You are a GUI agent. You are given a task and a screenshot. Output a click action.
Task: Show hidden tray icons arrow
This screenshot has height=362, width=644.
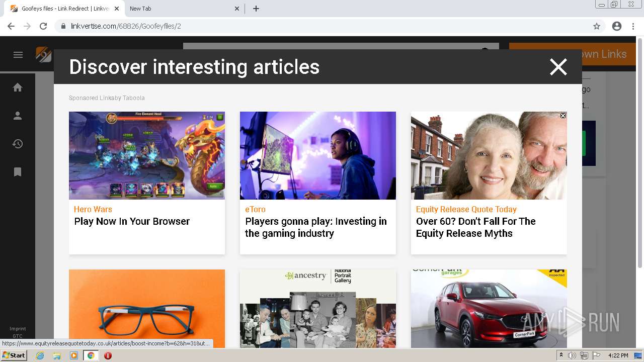561,355
